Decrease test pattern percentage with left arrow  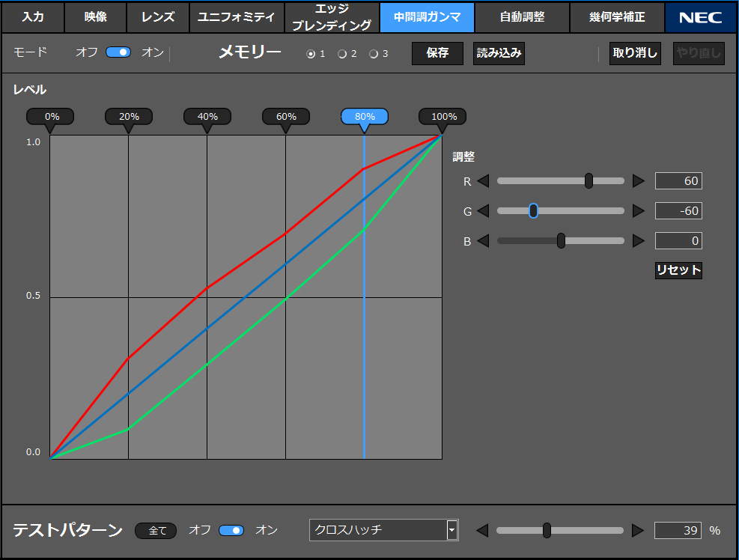pyautogui.click(x=482, y=531)
